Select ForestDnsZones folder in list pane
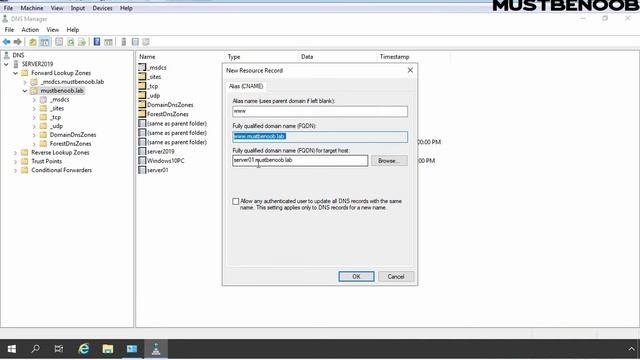This screenshot has height=360, width=640. [x=163, y=114]
